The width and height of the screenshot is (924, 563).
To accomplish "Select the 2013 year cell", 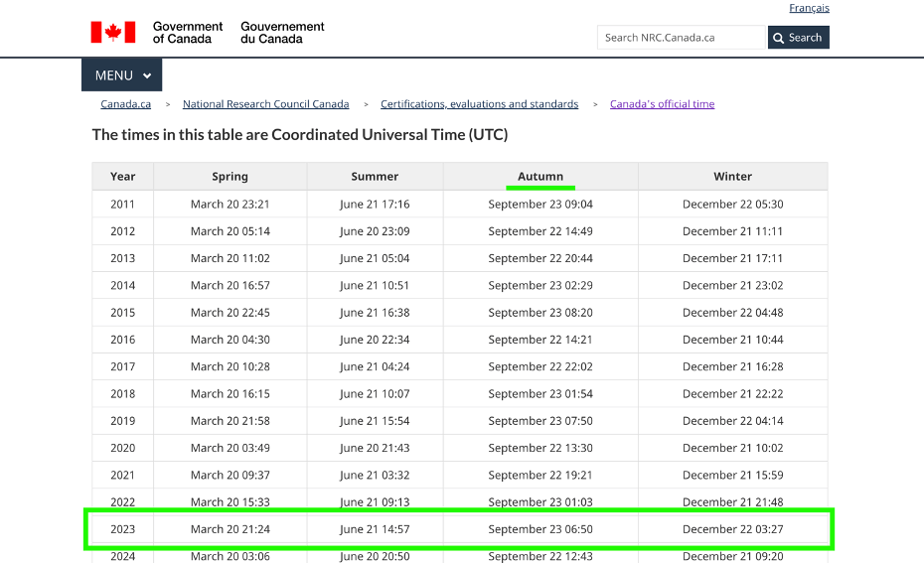I will point(122,258).
